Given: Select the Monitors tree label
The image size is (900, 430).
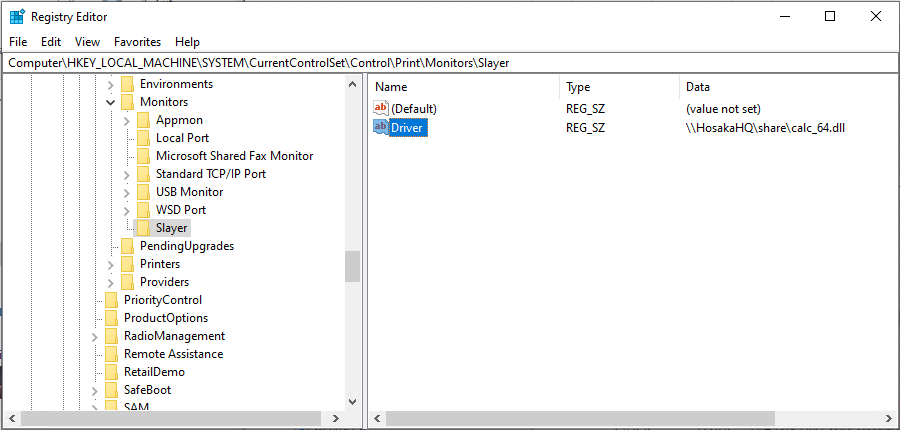Looking at the screenshot, I should click(x=164, y=102).
